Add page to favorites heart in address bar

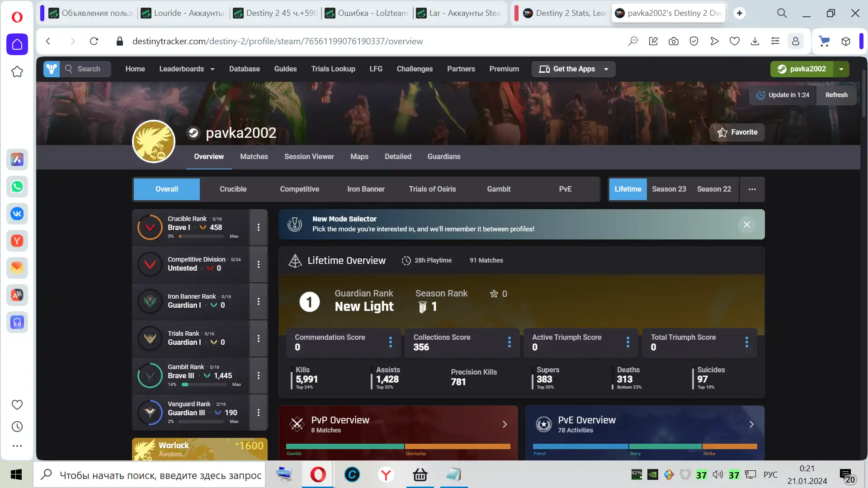[735, 41]
